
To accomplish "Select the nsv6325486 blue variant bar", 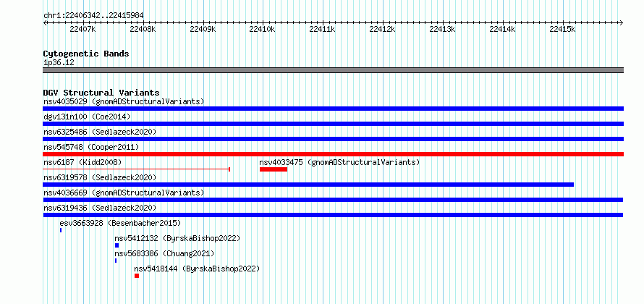I will [x=333, y=139].
